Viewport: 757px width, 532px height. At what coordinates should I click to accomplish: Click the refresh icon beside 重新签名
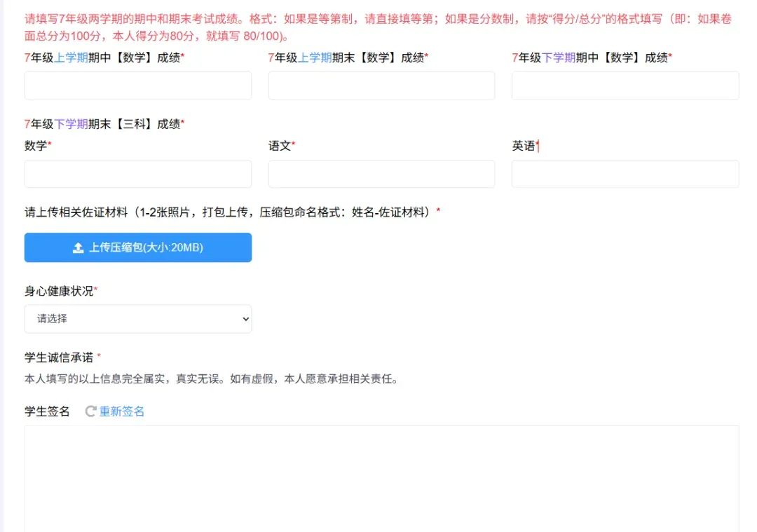pos(90,411)
